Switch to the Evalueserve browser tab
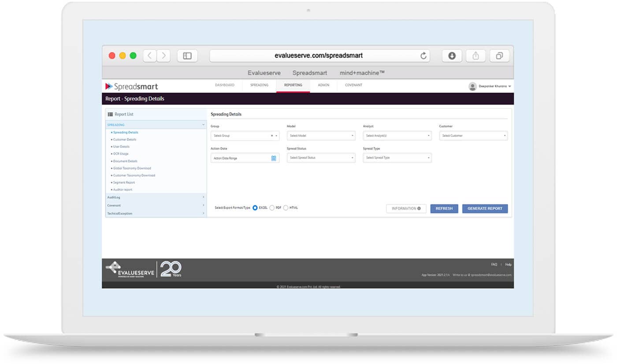Screen dimensions: 617x364 pyautogui.click(x=264, y=73)
